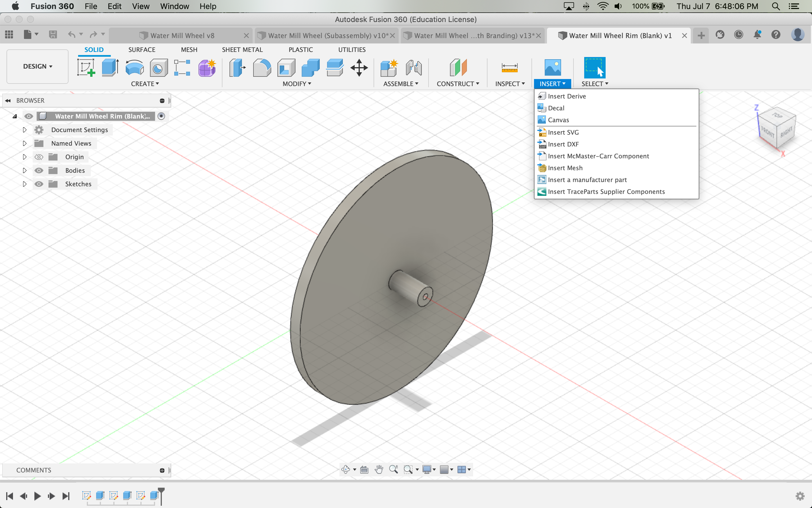Screen dimensions: 812x508
Task: Show the hidden Origin folder
Action: (39, 157)
